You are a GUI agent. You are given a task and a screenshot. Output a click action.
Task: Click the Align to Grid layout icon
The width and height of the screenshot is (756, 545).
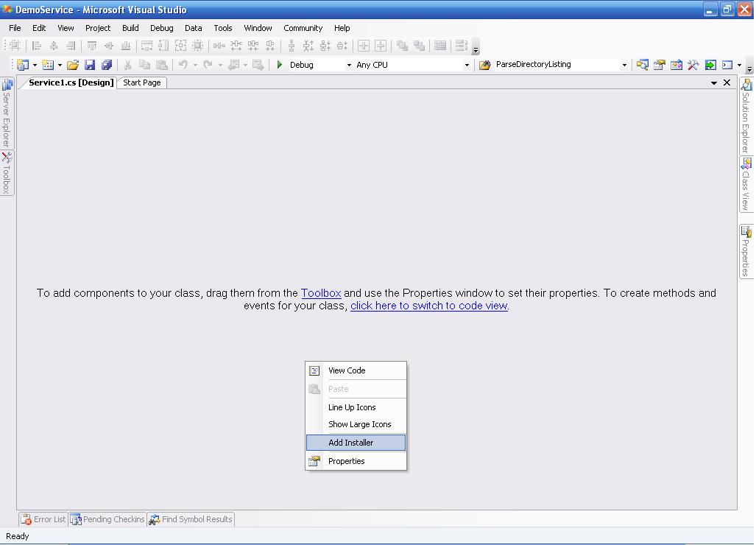(15, 46)
